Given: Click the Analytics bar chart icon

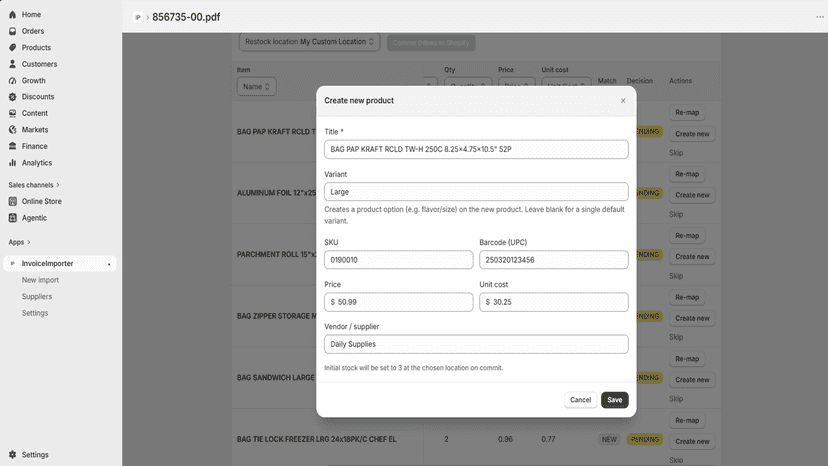Looking at the screenshot, I should click(13, 163).
